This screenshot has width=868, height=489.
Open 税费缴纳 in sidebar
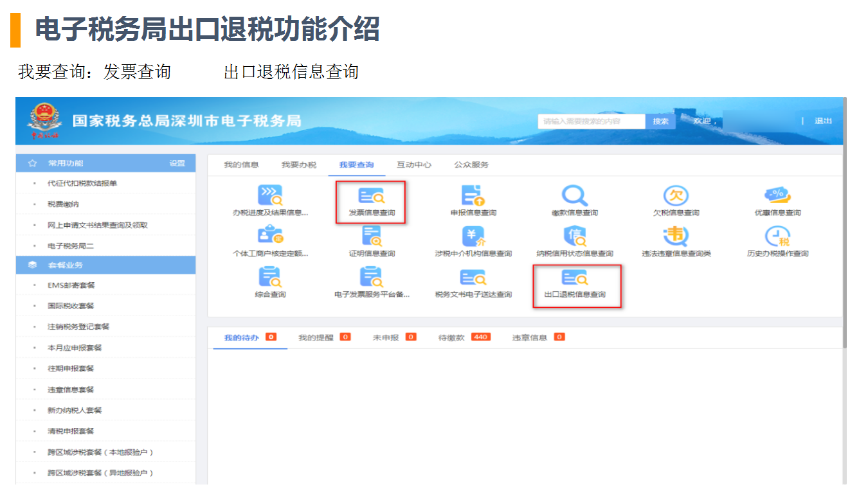[106, 204]
